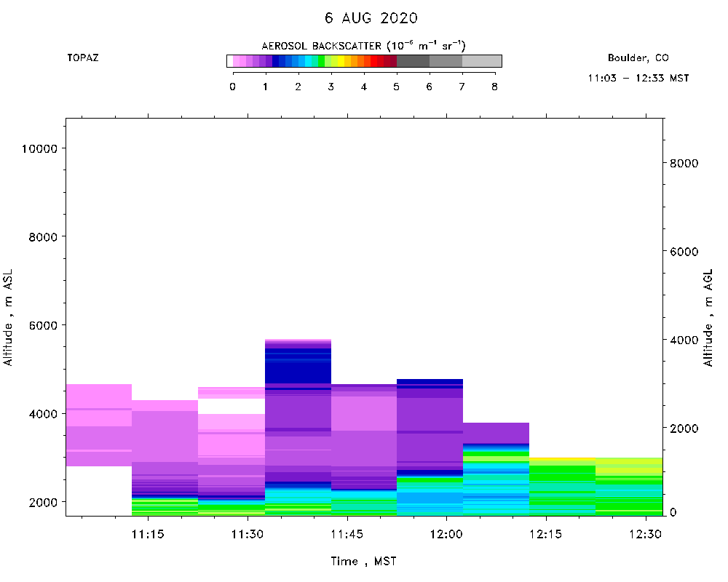This screenshot has height=582, width=728.
Task: Click the 'Time , MST' axis title
Action: pos(363,562)
